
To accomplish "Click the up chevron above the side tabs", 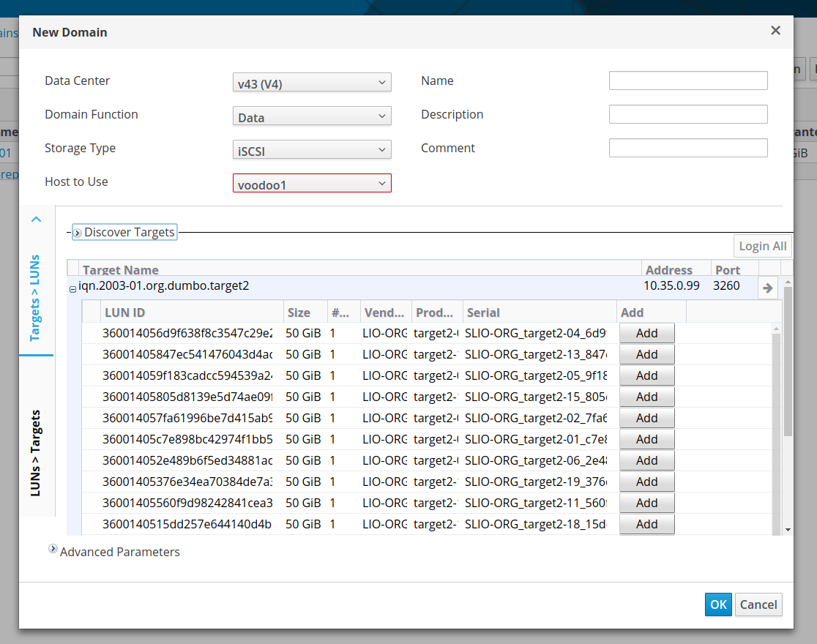I will coord(37,220).
